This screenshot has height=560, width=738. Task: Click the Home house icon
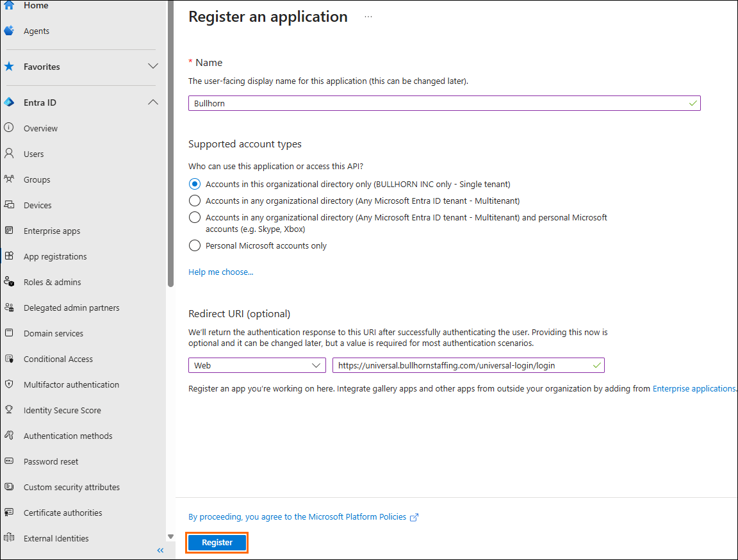tap(9, 5)
